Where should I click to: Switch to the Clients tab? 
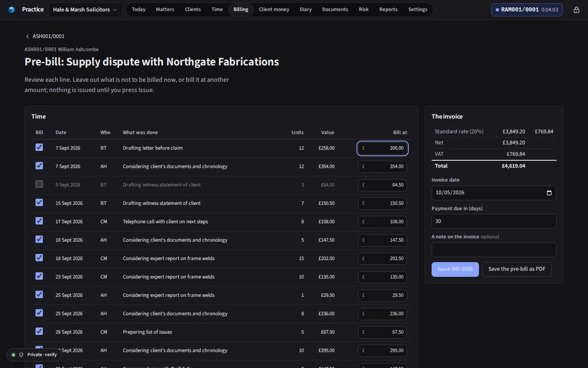coord(193,9)
